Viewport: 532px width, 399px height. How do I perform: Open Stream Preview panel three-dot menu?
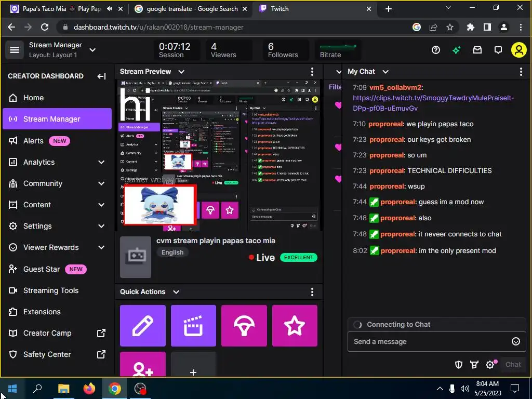click(x=312, y=72)
